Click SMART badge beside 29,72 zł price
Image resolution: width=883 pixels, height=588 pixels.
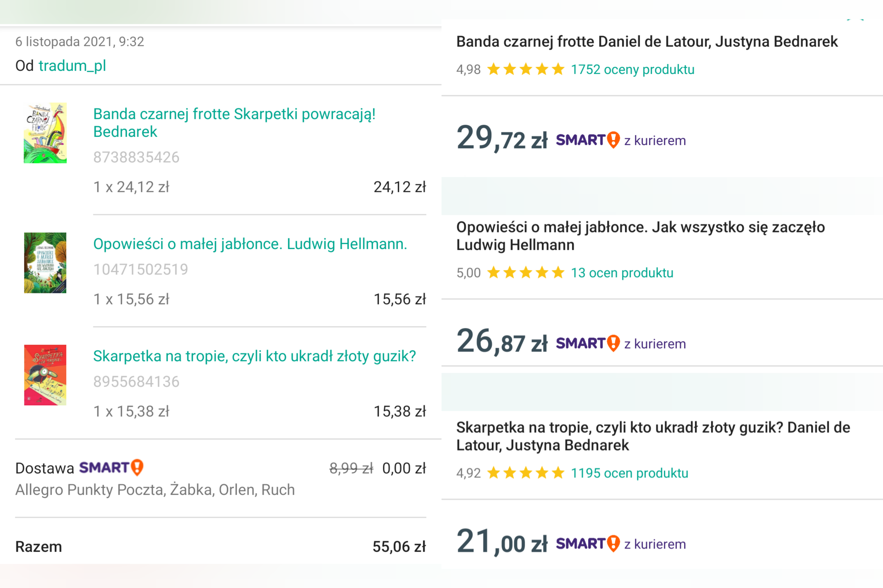588,140
